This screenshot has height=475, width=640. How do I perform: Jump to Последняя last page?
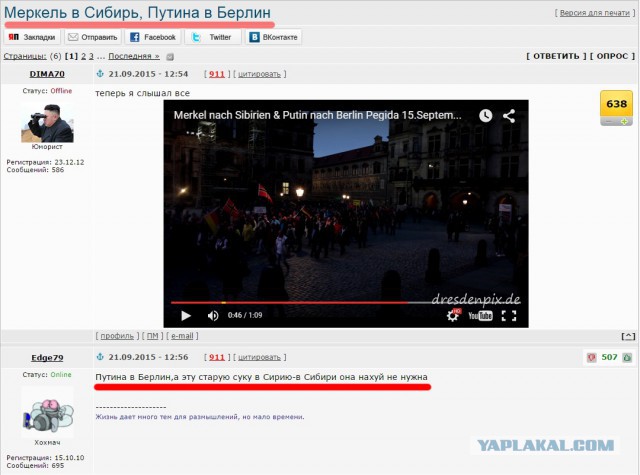[134, 56]
